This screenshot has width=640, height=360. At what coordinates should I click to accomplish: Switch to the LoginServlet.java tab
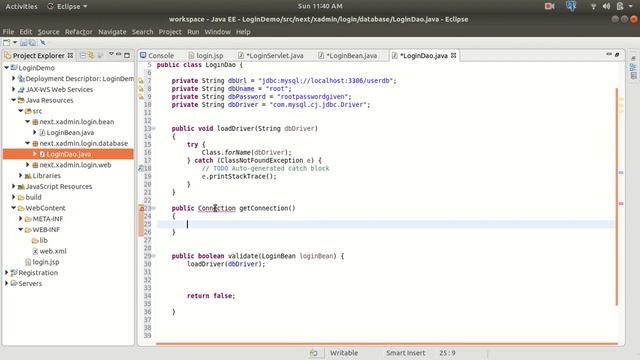(271, 56)
